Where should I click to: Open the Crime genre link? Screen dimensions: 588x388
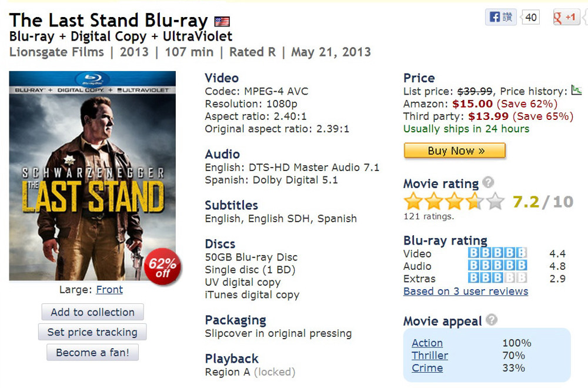point(427,368)
